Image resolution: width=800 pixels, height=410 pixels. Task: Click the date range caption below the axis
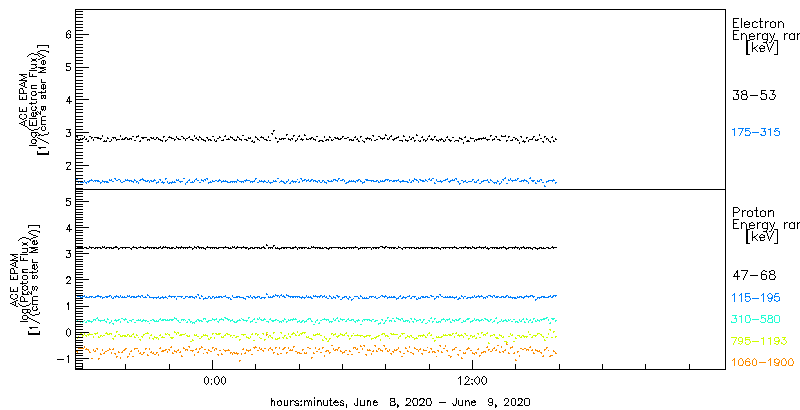click(401, 402)
